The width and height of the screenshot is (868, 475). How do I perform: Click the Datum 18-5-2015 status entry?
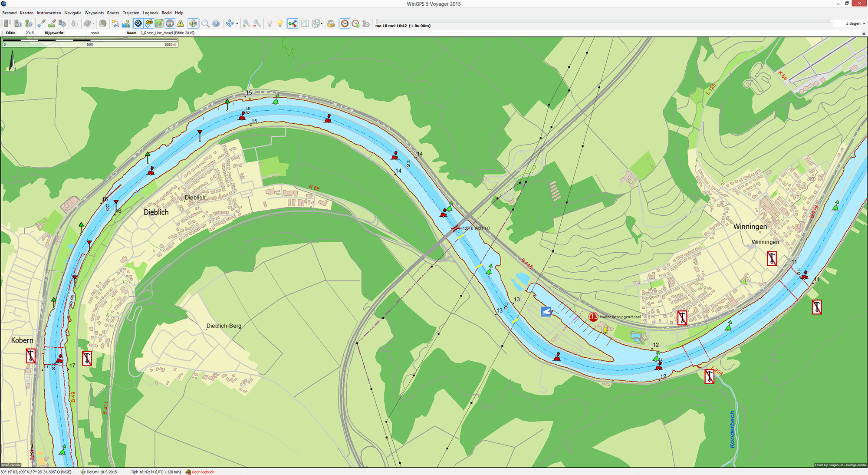click(102, 472)
